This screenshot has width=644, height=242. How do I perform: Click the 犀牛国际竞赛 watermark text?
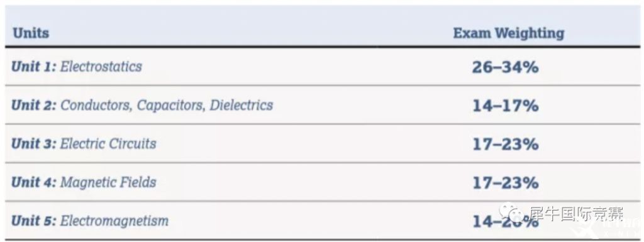click(x=575, y=214)
